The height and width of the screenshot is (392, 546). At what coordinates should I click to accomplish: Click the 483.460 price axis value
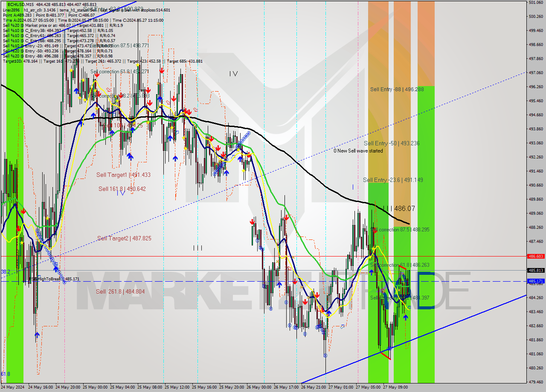(536, 312)
